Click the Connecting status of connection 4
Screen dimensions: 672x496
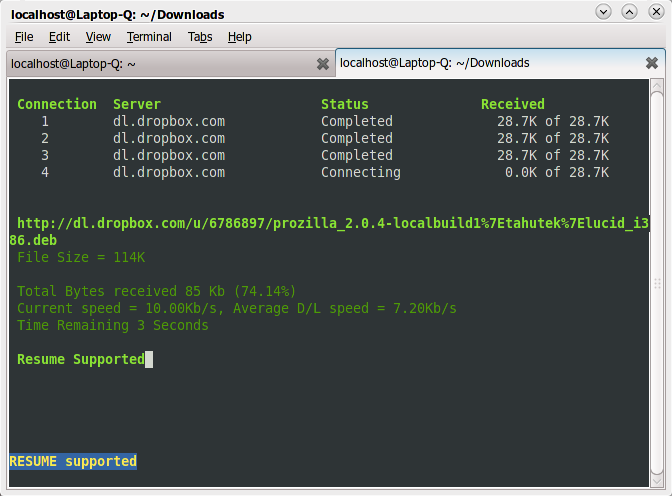360,172
